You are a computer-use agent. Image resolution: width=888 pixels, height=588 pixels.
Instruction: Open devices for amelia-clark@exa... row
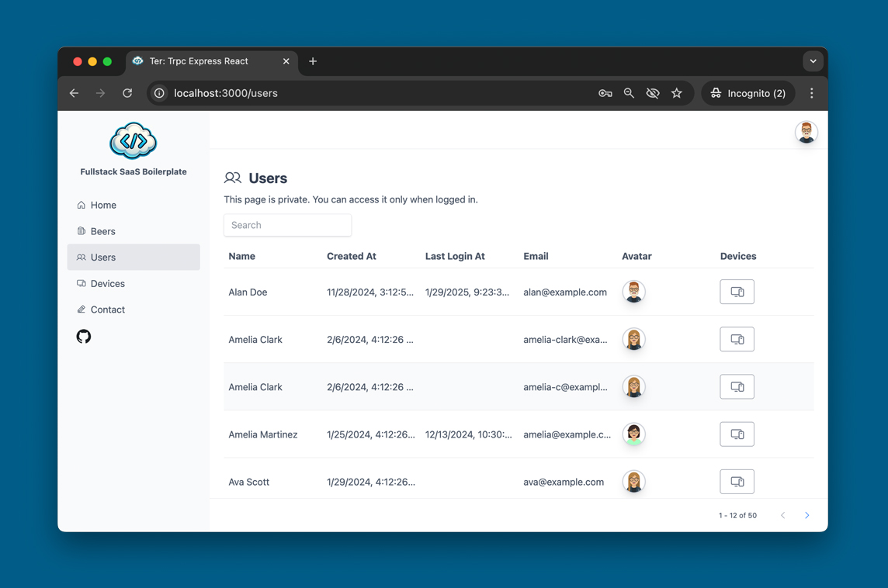[x=737, y=340]
